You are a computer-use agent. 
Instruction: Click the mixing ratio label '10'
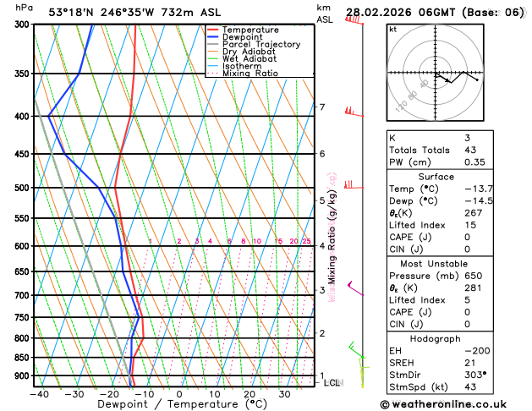coord(257,241)
